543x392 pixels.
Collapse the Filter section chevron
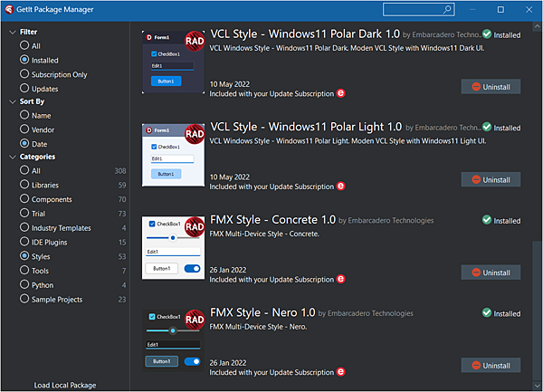(13, 33)
